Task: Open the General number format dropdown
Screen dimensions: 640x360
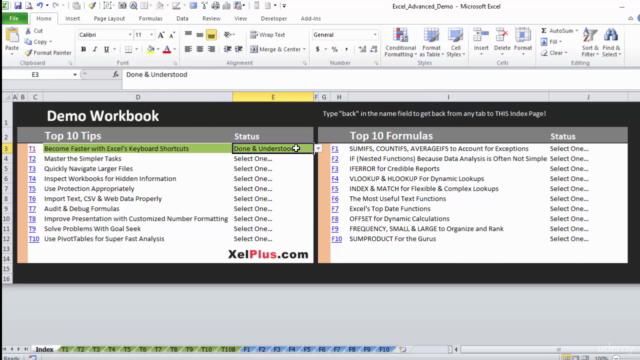Action: coord(375,35)
